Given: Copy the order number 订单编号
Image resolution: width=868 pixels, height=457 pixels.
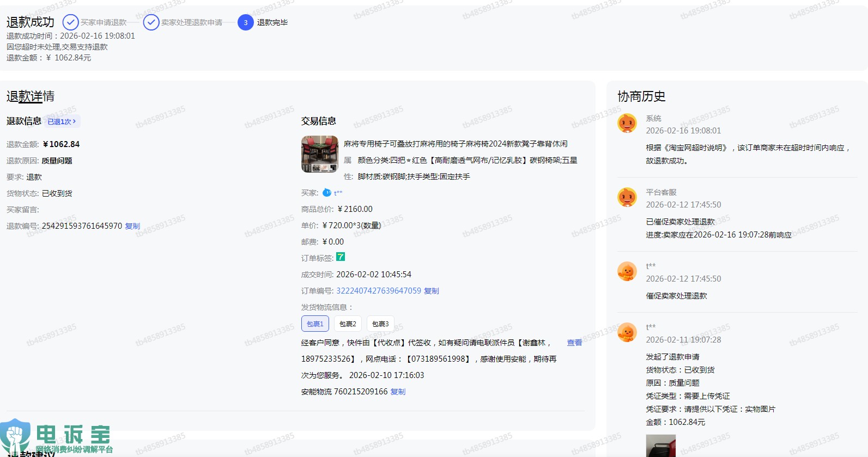Looking at the screenshot, I should 432,291.
